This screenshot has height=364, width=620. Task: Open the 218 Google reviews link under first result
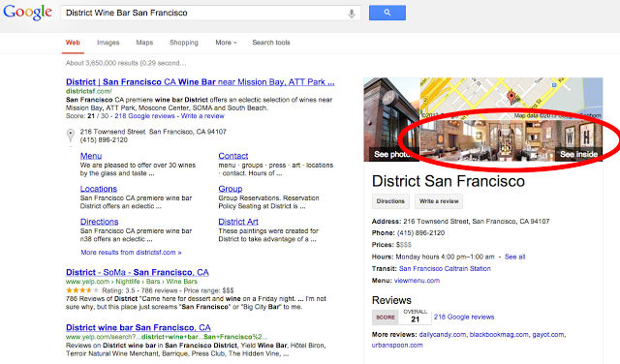pyautogui.click(x=144, y=116)
